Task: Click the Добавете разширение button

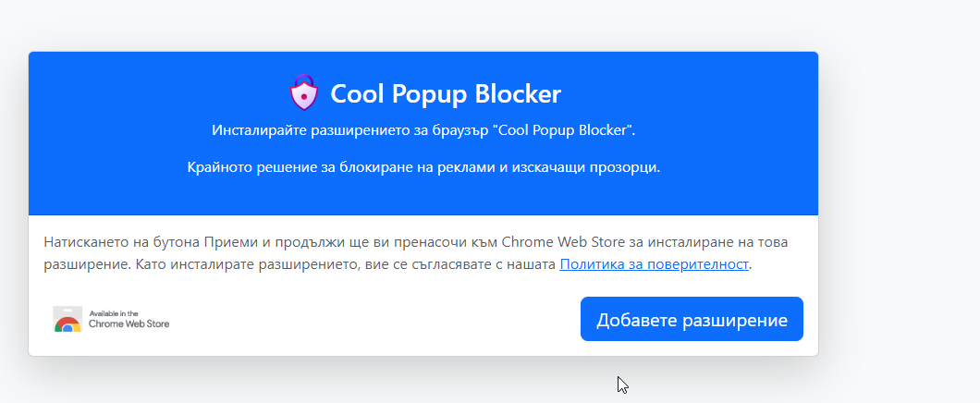Action: point(692,319)
